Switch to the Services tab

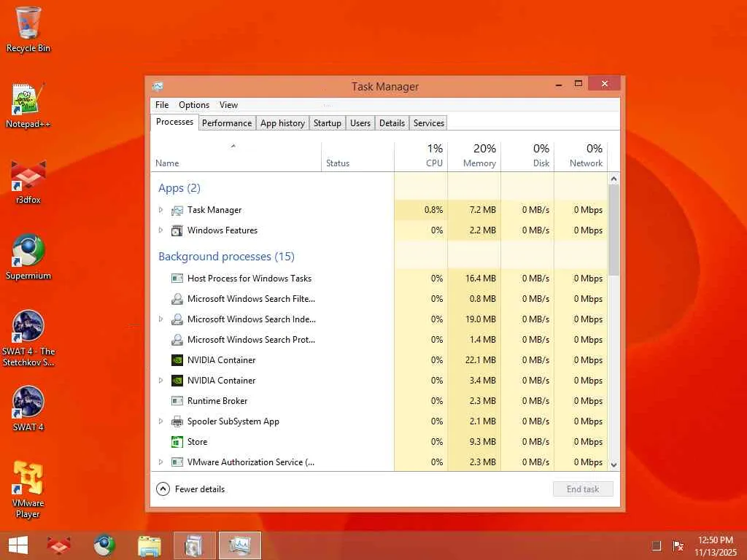coord(429,123)
